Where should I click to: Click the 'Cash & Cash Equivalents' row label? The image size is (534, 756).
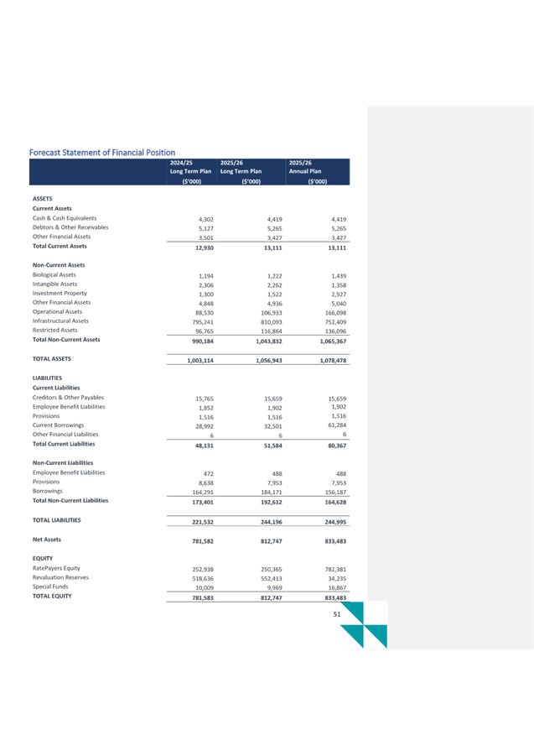(x=65, y=218)
